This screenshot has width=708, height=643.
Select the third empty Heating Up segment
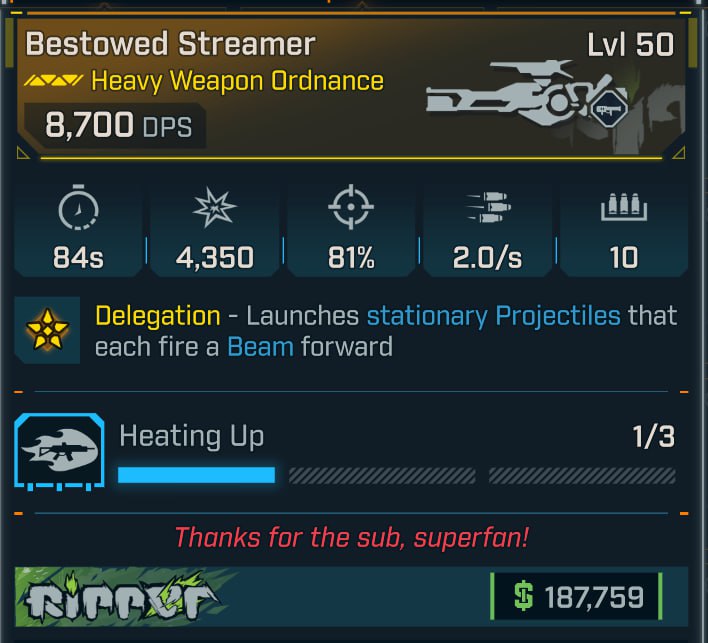click(582, 475)
